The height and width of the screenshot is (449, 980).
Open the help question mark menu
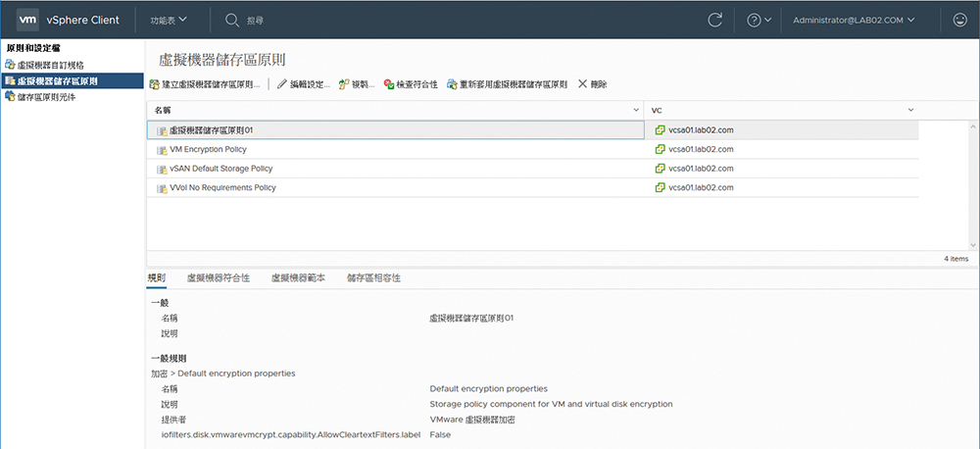point(759,20)
